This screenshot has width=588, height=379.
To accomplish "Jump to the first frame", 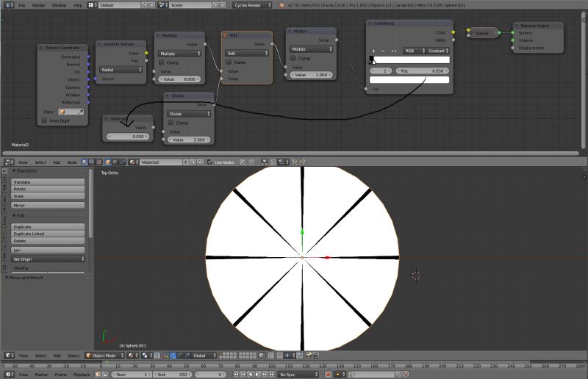I will pyautogui.click(x=236, y=375).
